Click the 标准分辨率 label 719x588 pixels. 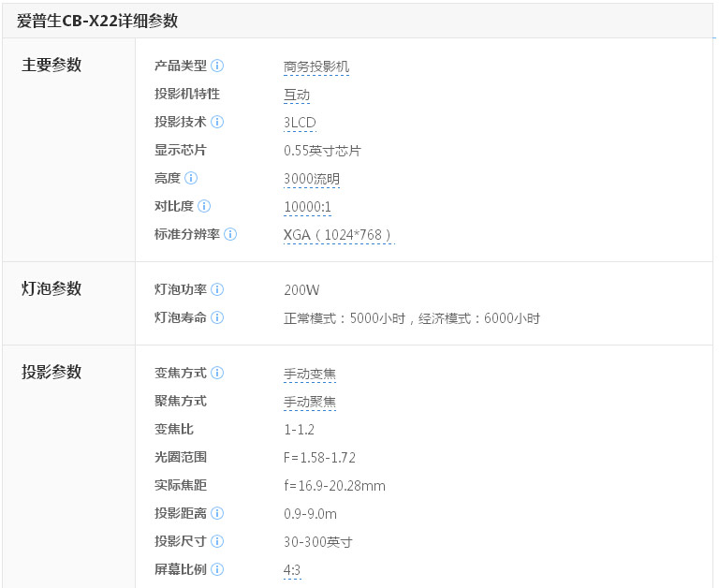click(x=187, y=234)
